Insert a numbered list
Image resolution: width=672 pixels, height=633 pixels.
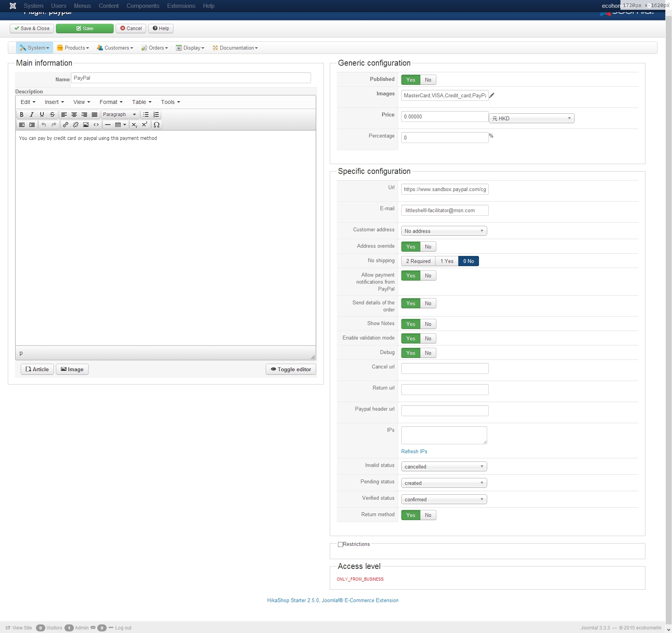click(x=156, y=114)
